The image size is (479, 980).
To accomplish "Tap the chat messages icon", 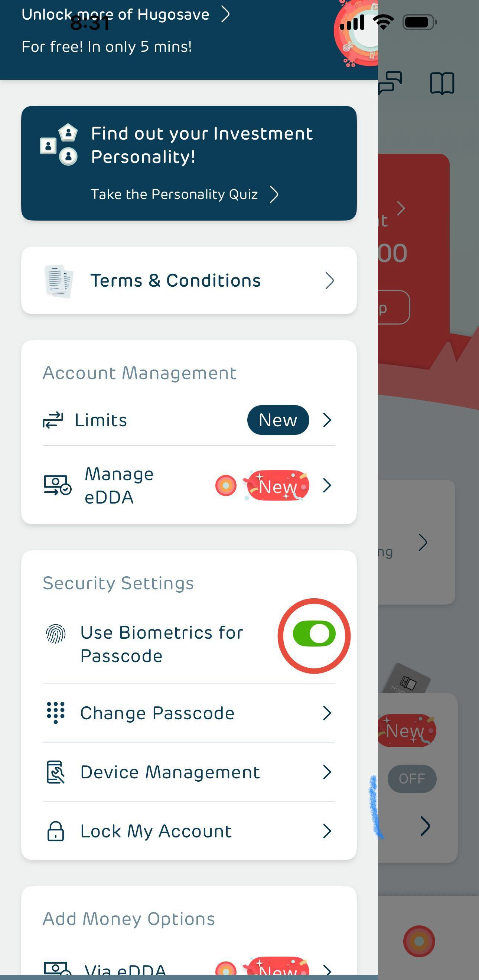I will pos(391,82).
